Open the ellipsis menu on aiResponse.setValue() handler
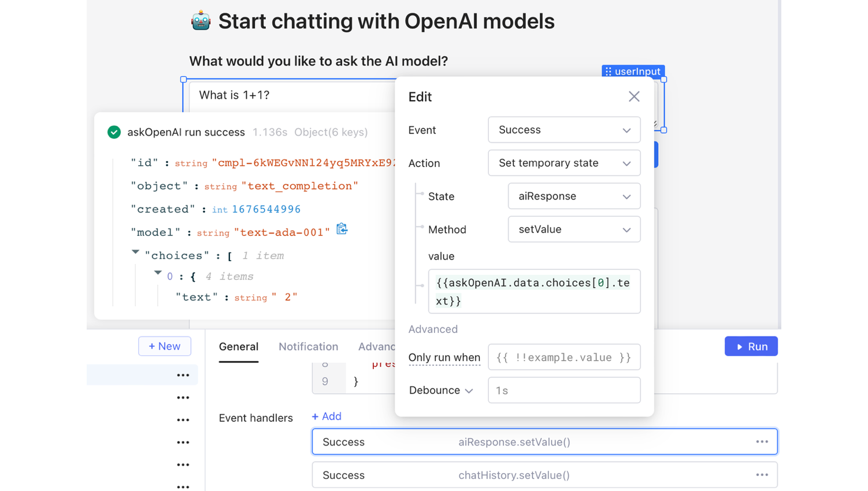The image size is (868, 491). click(763, 441)
